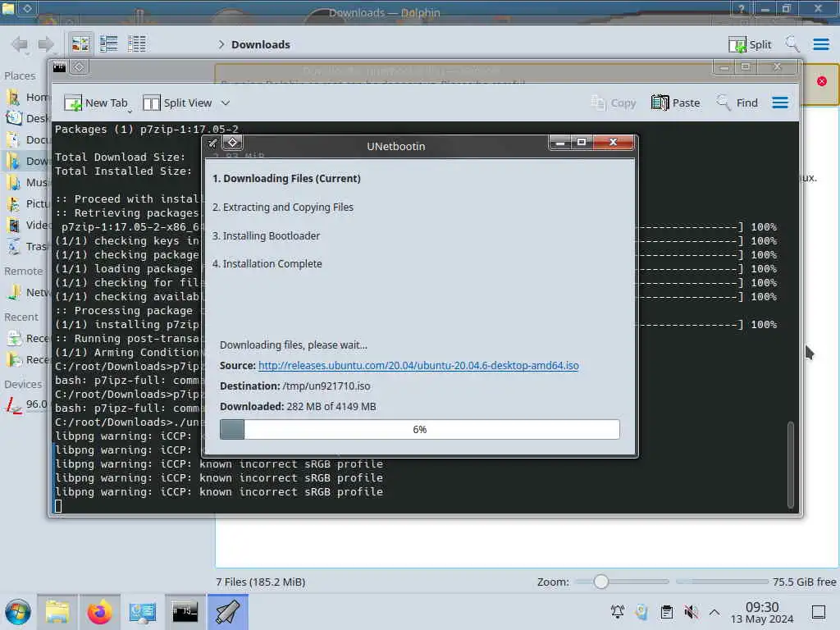Click the Downloads breadcrumb in Dolphin

click(260, 44)
